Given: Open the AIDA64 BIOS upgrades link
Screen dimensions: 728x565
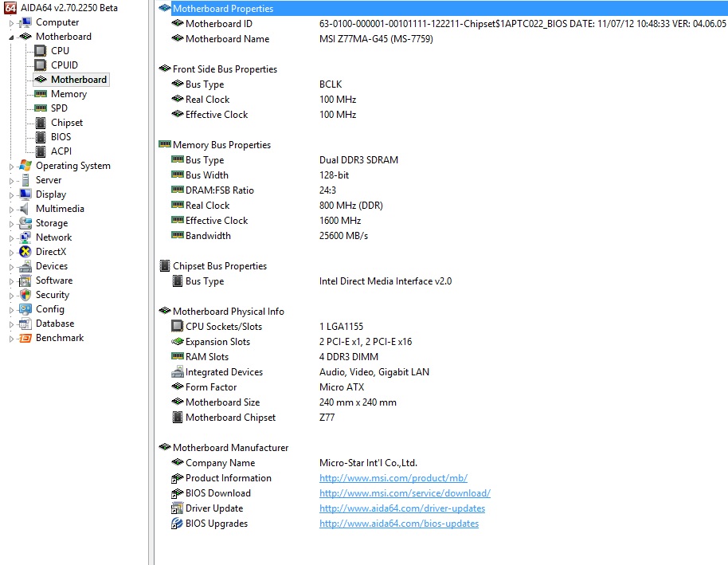Looking at the screenshot, I should [398, 524].
